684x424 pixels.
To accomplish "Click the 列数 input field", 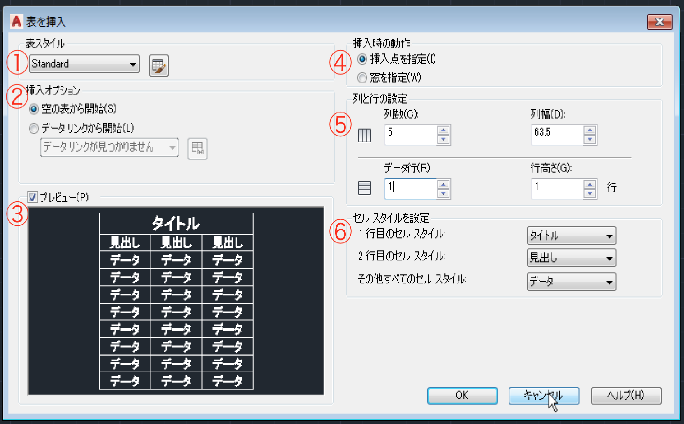I will [410, 135].
